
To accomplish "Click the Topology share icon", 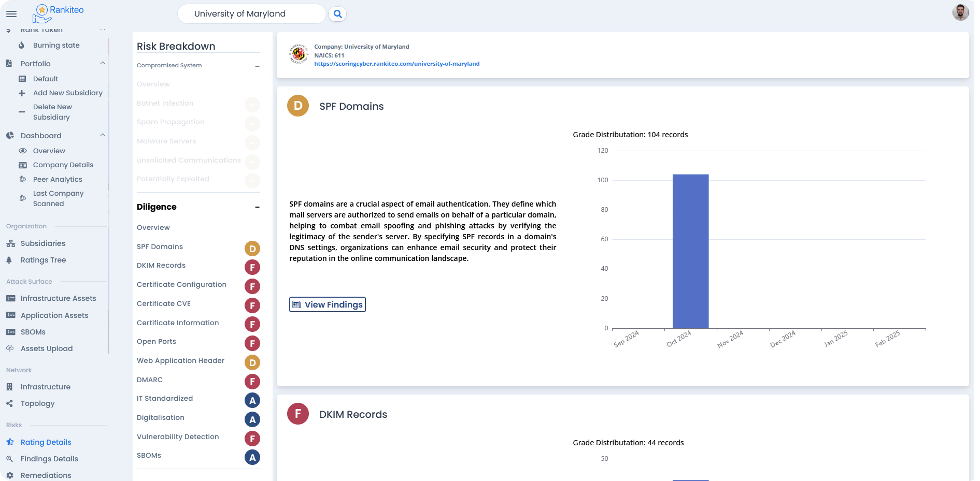I will point(9,403).
